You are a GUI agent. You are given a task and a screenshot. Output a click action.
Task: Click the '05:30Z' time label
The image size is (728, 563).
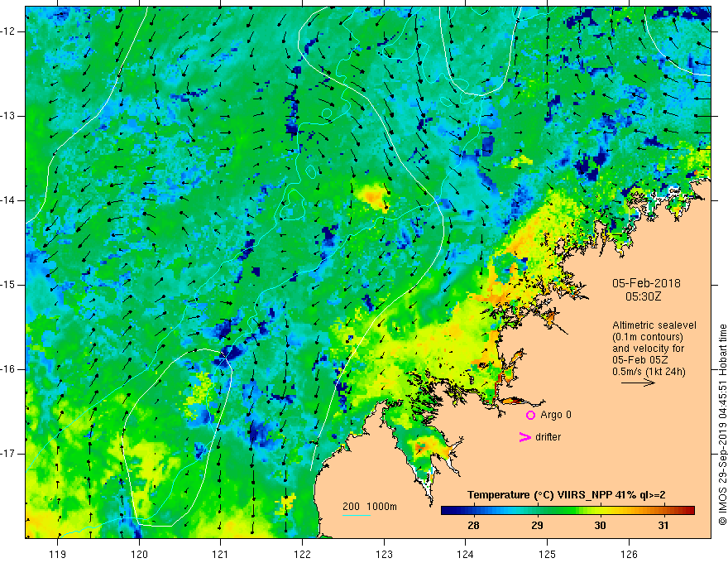[643, 296]
